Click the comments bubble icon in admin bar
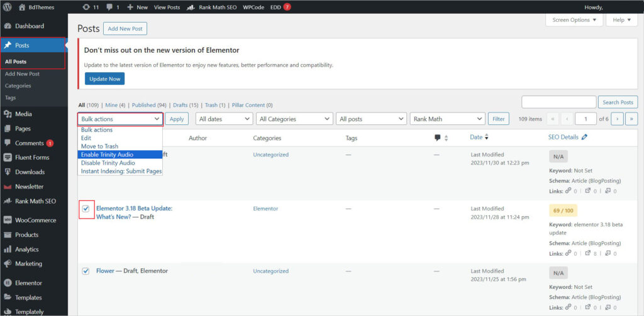Viewport: 644px width, 316px height. pos(109,8)
